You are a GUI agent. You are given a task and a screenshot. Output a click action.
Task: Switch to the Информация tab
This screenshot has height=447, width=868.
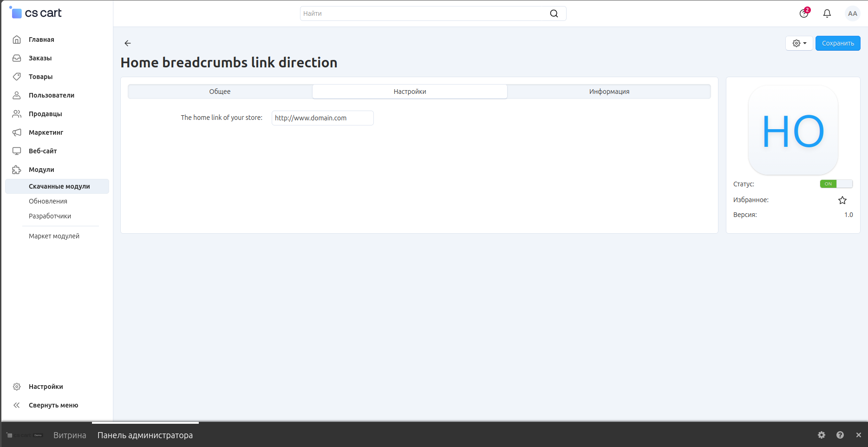tap(609, 92)
